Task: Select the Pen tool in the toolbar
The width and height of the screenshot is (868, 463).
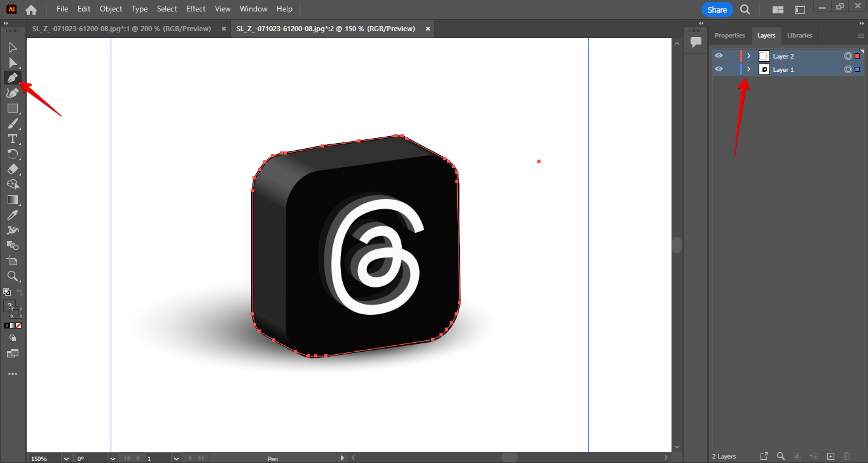Action: [13, 78]
